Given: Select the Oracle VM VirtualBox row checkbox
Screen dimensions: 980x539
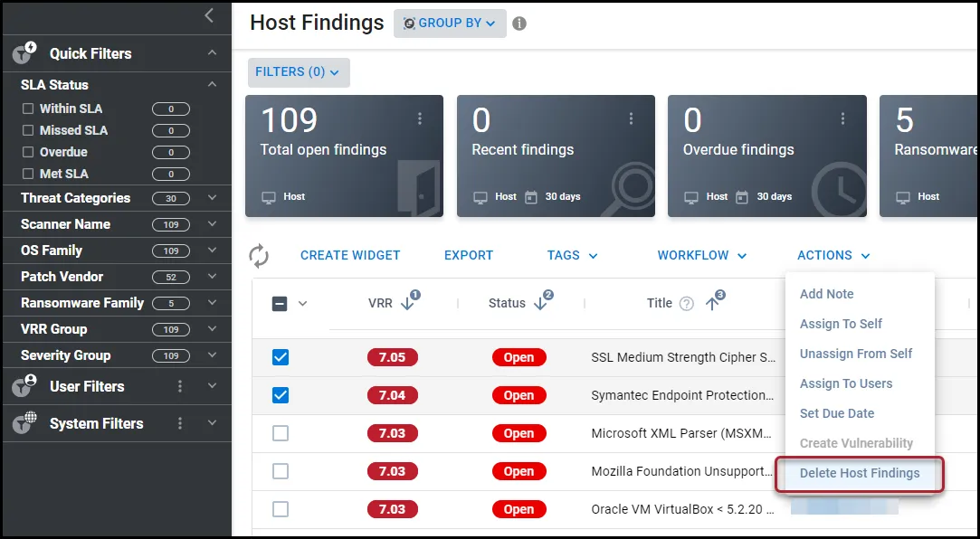Looking at the screenshot, I should (281, 509).
